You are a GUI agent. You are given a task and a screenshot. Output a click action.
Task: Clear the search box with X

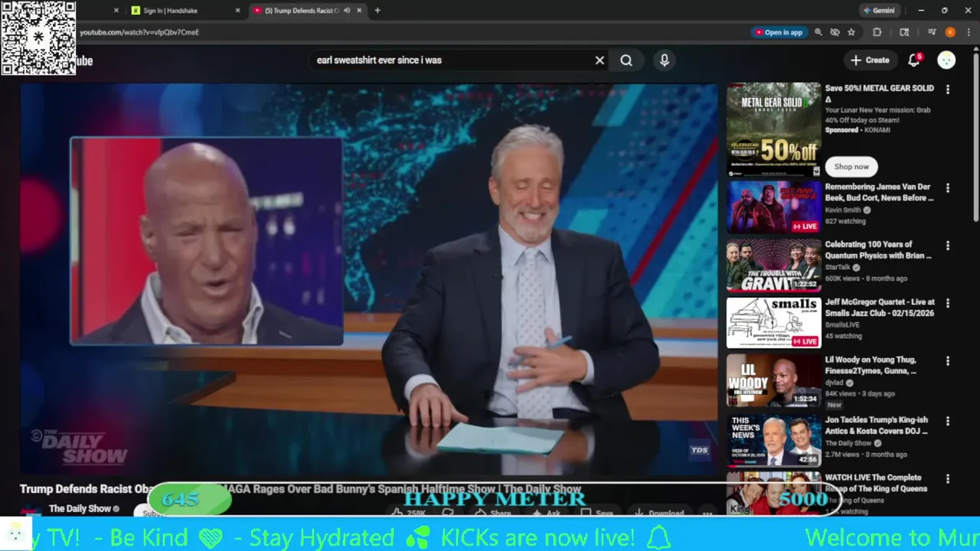pos(599,60)
